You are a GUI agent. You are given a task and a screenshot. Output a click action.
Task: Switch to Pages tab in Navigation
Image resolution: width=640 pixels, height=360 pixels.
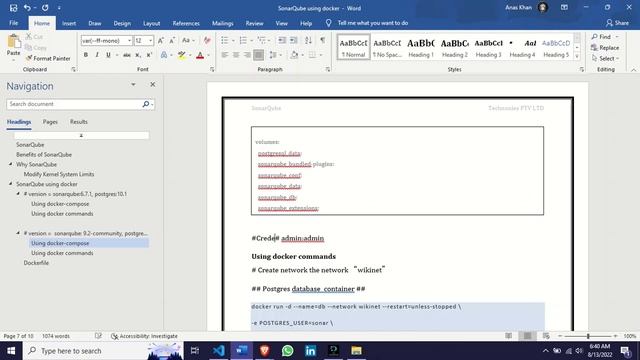click(x=50, y=122)
